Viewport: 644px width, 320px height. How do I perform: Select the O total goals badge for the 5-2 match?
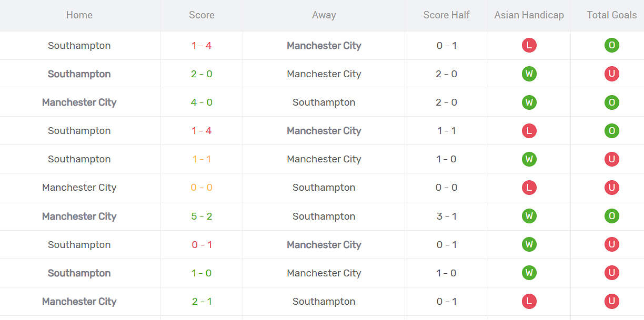[611, 216]
